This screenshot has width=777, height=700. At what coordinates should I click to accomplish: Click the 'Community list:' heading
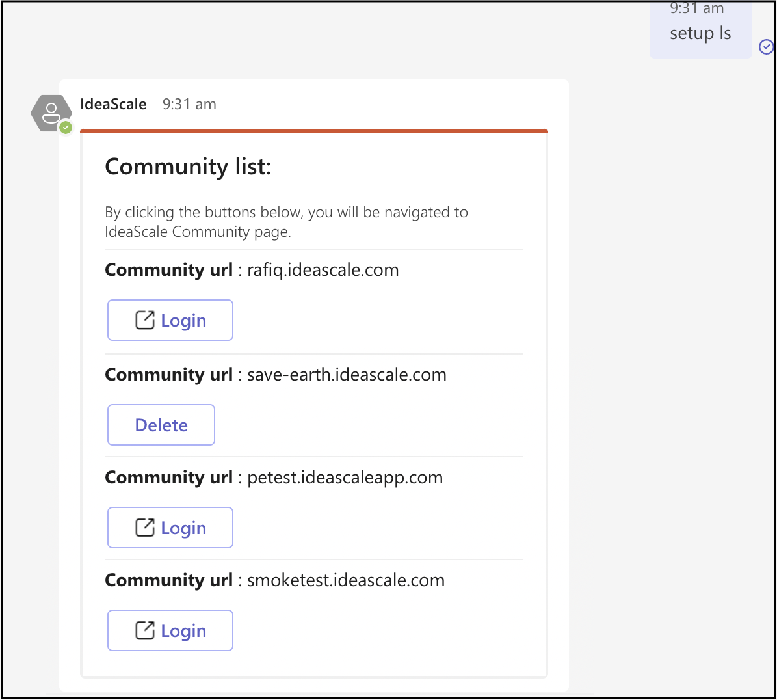pos(188,167)
